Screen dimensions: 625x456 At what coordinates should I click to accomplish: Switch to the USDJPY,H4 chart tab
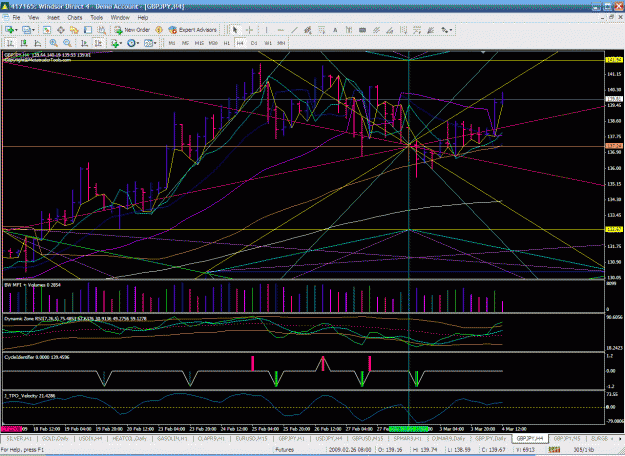coord(328,438)
